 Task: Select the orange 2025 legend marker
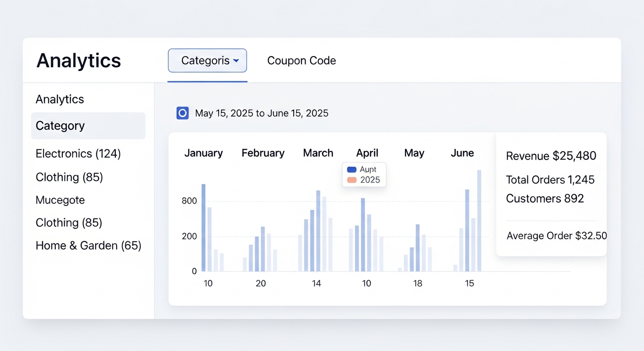point(351,180)
